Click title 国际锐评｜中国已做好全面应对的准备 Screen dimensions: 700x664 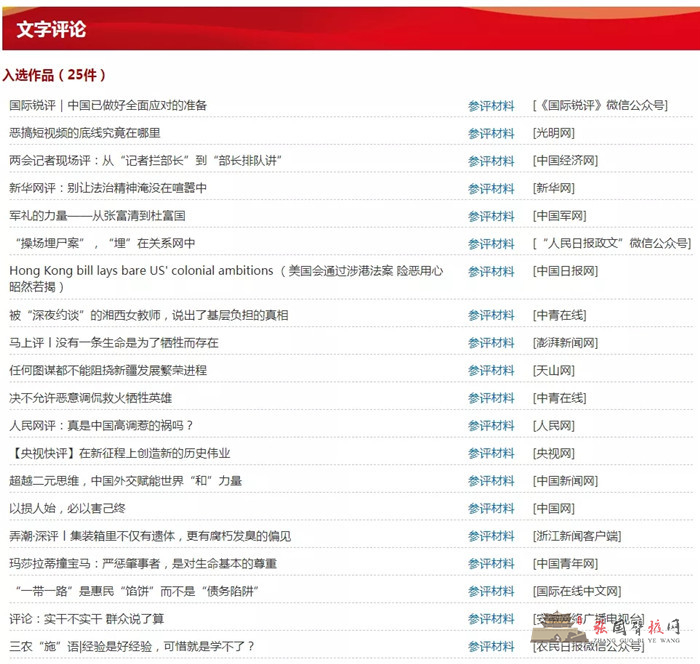point(108,105)
